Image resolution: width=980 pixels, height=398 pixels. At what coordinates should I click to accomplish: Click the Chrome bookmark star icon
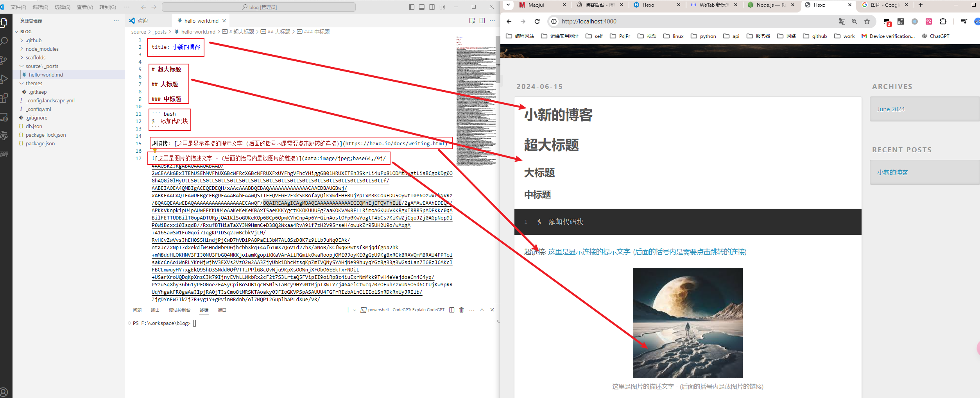pyautogui.click(x=867, y=21)
